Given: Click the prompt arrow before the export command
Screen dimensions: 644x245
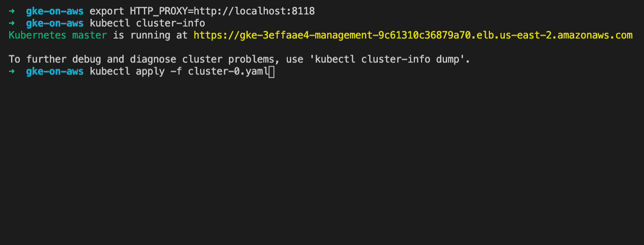Looking at the screenshot, I should [x=12, y=11].
